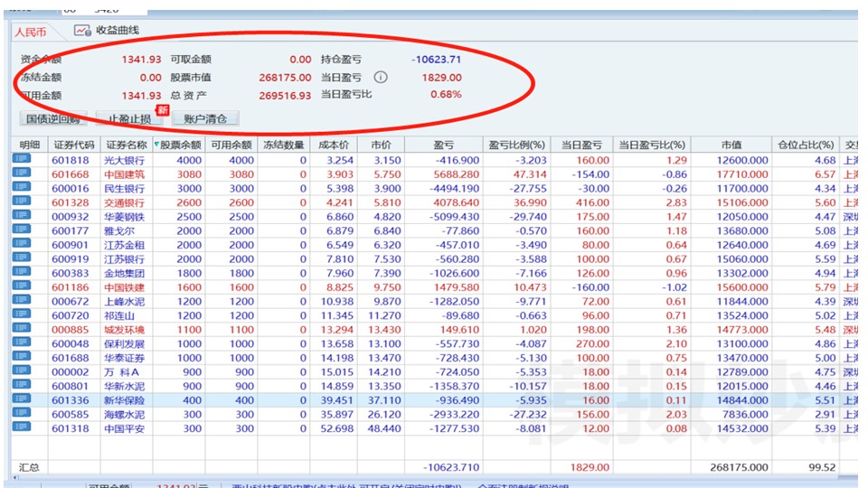Open the detail icon for 新华保险 row
Screen dimensions: 868x488
pyautogui.click(x=21, y=400)
